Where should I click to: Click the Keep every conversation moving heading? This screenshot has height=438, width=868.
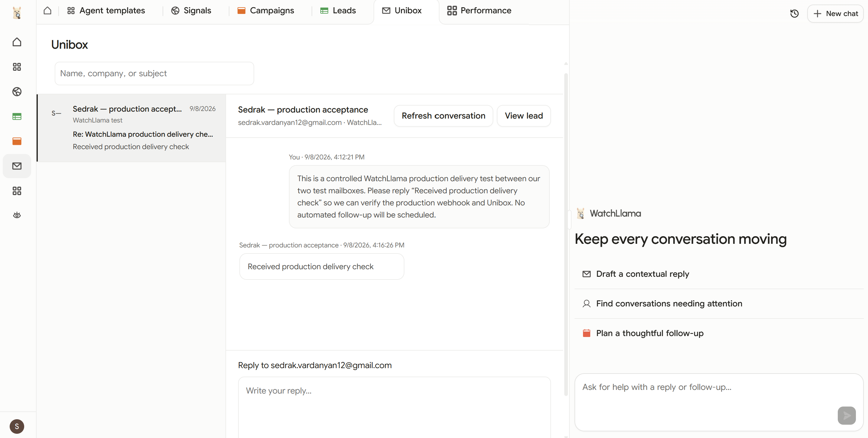tap(680, 239)
